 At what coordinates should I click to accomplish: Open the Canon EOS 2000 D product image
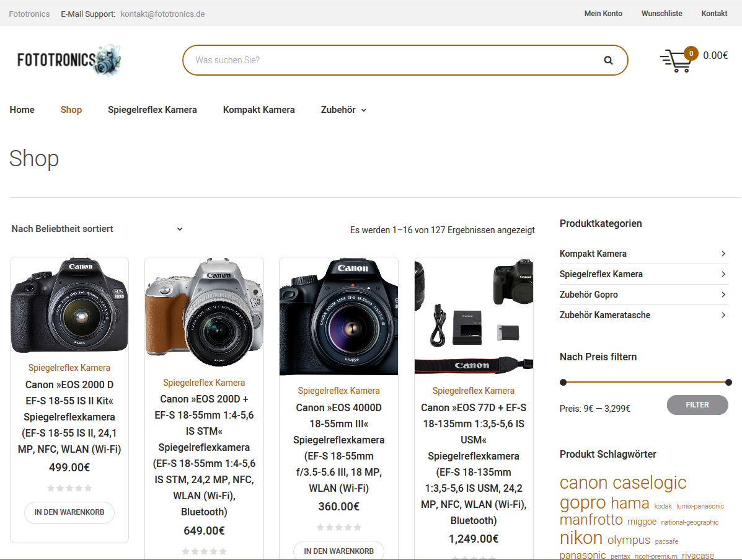(69, 305)
